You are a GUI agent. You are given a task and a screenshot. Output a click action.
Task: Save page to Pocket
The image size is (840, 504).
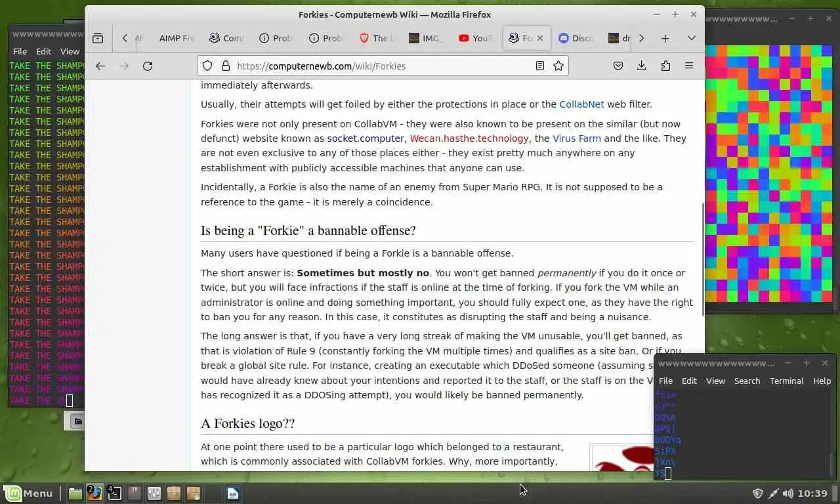pyautogui.click(x=618, y=66)
